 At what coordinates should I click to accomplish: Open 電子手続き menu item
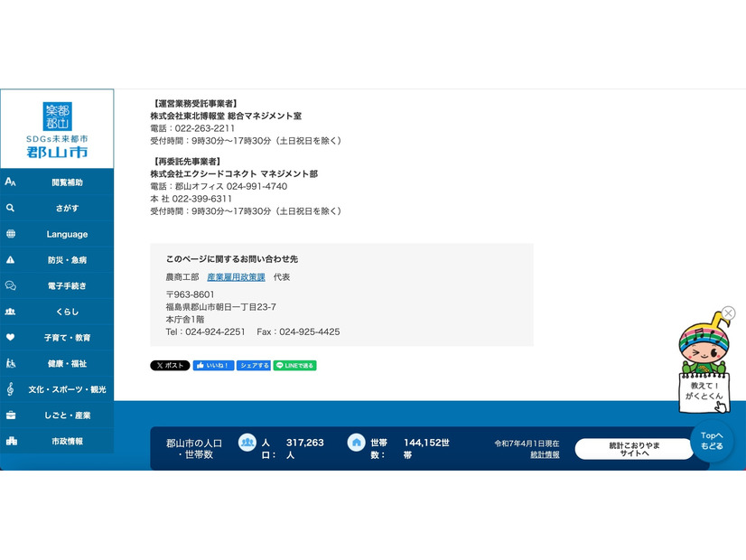67,285
